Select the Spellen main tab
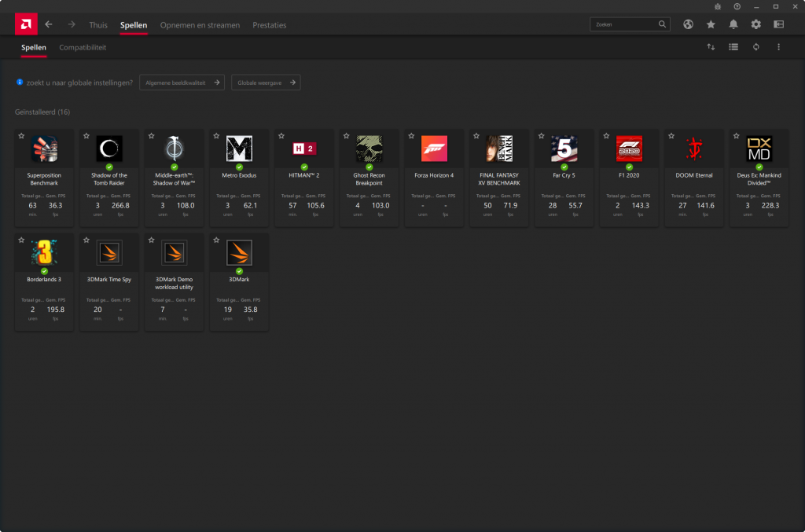The width and height of the screenshot is (805, 532). [x=134, y=24]
